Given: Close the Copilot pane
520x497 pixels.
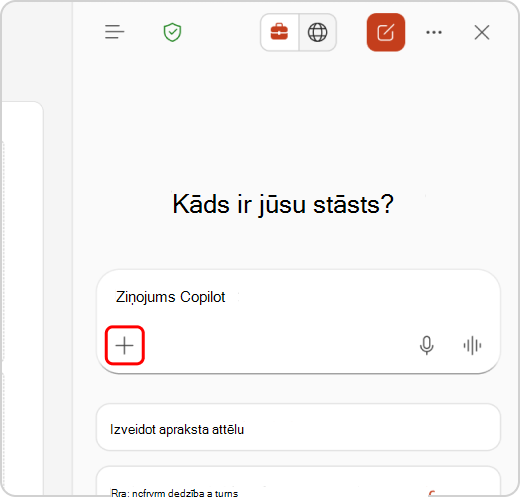Looking at the screenshot, I should [482, 32].
